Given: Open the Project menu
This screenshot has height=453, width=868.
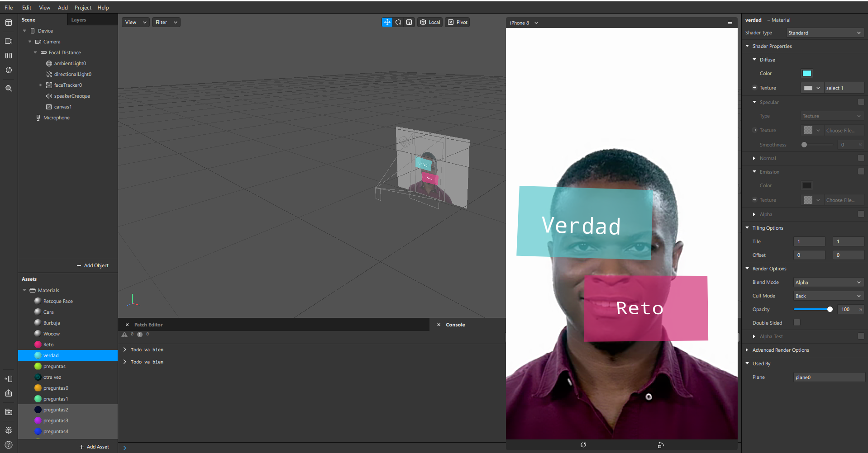Looking at the screenshot, I should (x=83, y=8).
